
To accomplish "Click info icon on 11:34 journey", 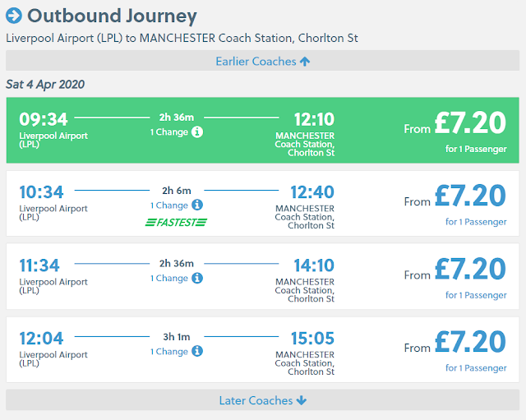I will pos(197,278).
